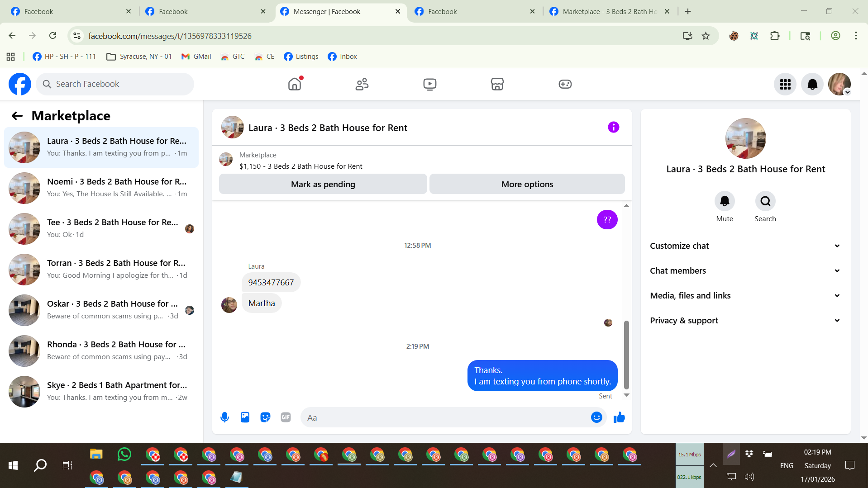Open the GMail bookmark
The image size is (868, 488).
point(196,57)
